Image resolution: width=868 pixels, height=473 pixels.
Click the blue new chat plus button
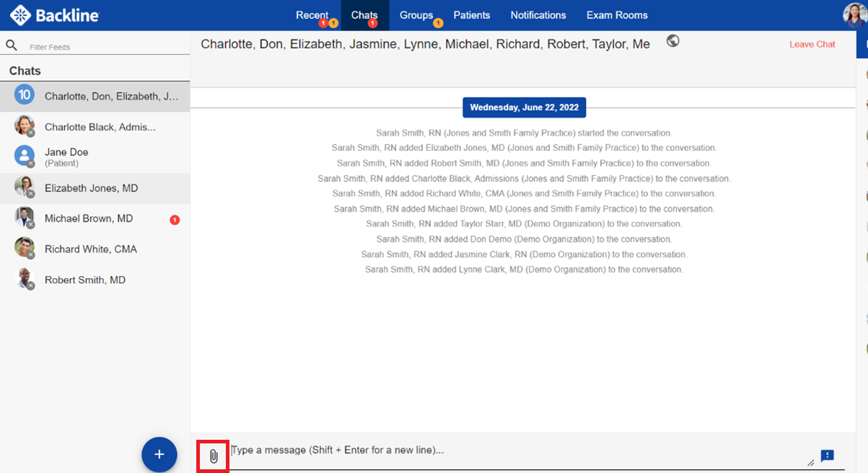(159, 454)
